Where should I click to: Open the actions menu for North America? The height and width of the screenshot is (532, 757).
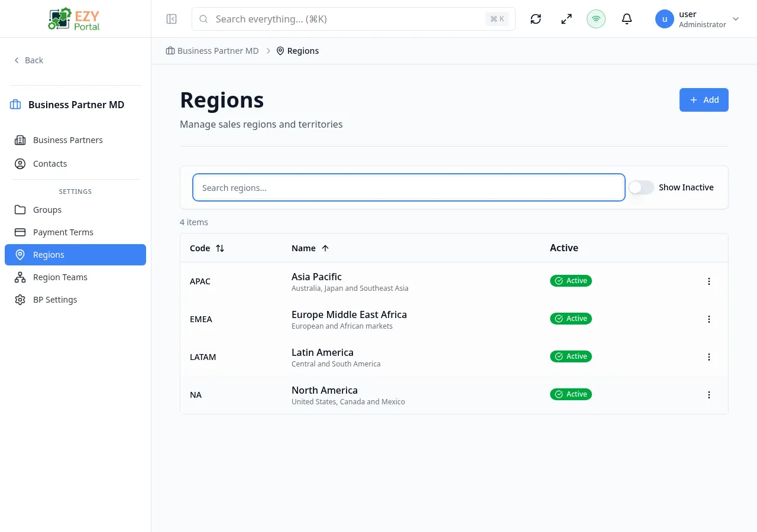tap(709, 395)
